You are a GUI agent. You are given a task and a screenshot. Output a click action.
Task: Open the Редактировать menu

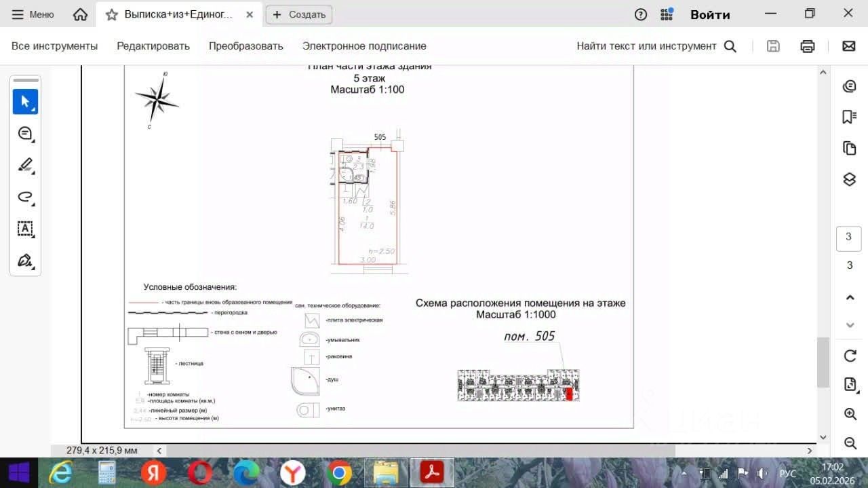[153, 46]
